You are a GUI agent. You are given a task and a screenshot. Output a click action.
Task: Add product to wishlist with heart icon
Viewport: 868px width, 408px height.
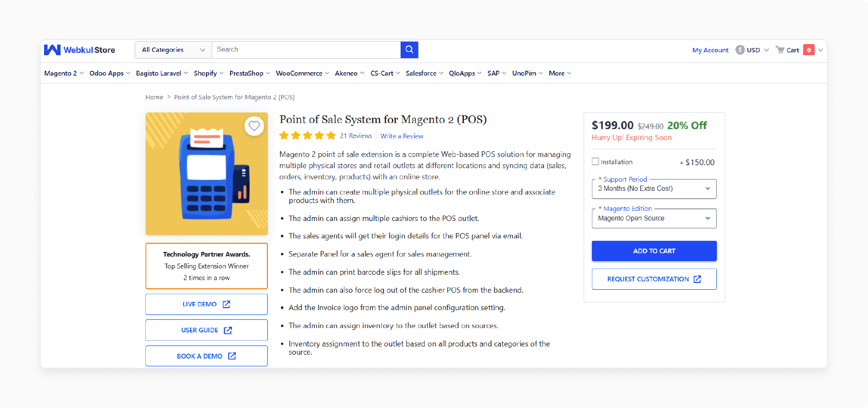pyautogui.click(x=254, y=126)
